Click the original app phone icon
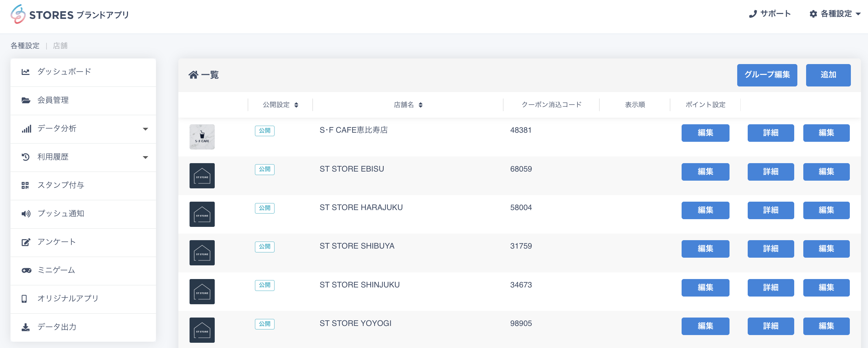The width and height of the screenshot is (868, 348). click(x=24, y=299)
